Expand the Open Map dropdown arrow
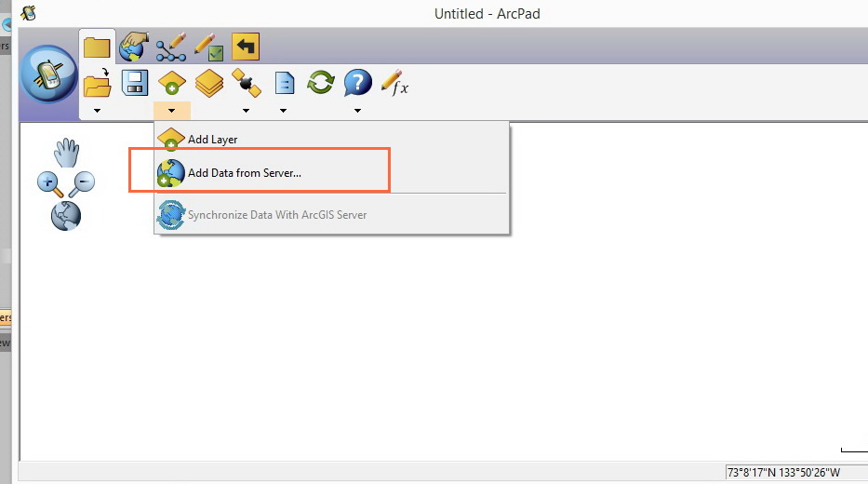Image resolution: width=868 pixels, height=484 pixels. [x=98, y=111]
